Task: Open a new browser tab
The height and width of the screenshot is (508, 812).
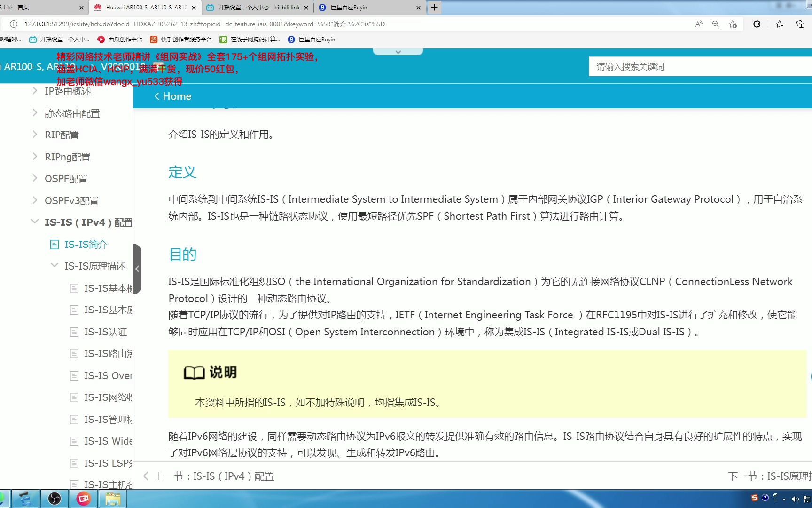Action: (x=434, y=7)
